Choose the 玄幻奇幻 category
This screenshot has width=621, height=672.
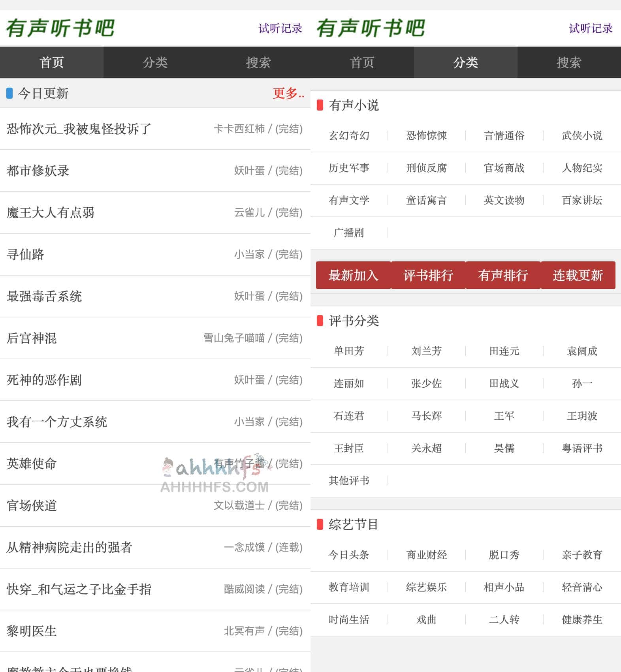coord(349,135)
